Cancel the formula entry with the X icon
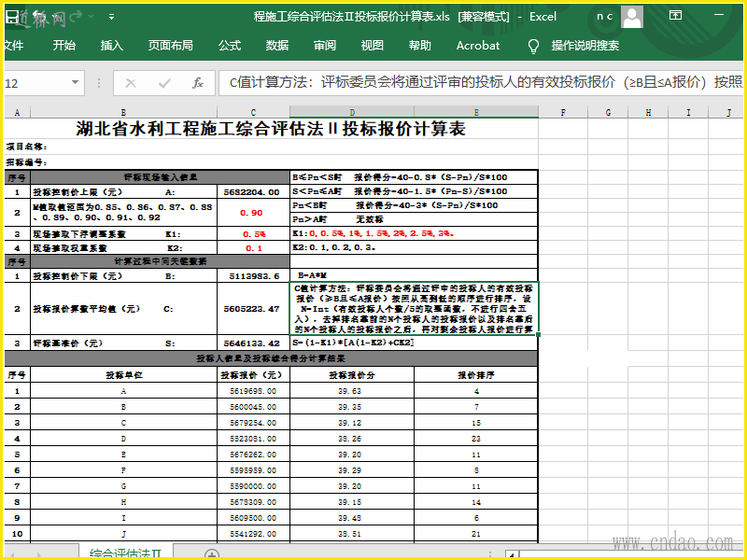The width and height of the screenshot is (747, 560). point(131,84)
